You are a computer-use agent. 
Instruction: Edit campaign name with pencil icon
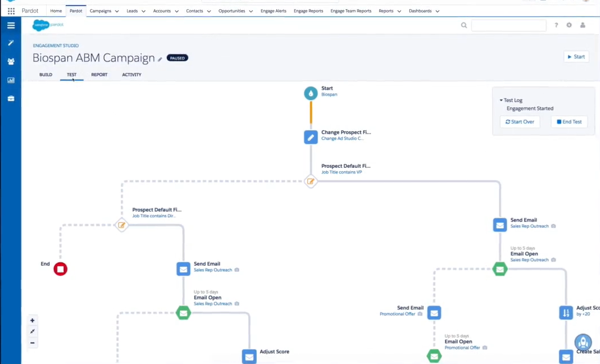click(x=160, y=59)
